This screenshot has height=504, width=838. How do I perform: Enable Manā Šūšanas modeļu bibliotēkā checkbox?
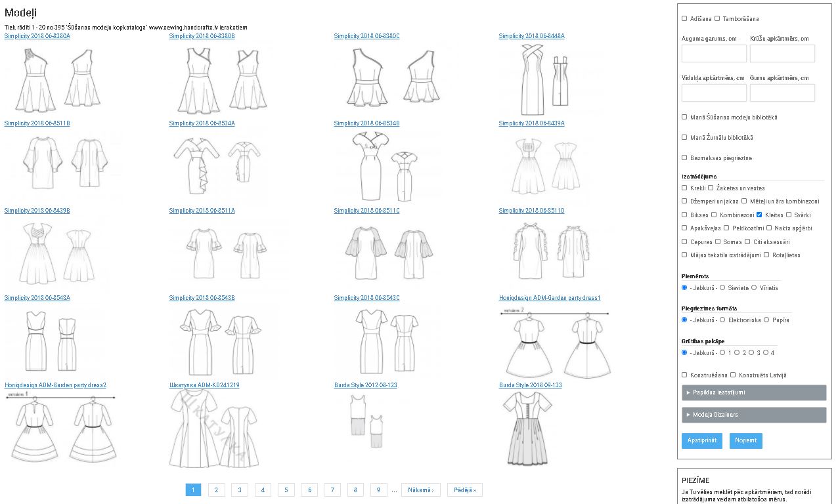(x=685, y=117)
